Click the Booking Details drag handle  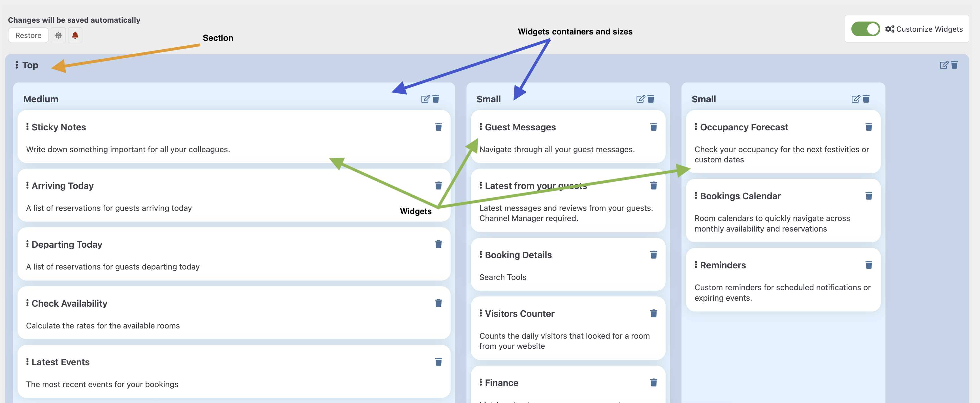481,254
